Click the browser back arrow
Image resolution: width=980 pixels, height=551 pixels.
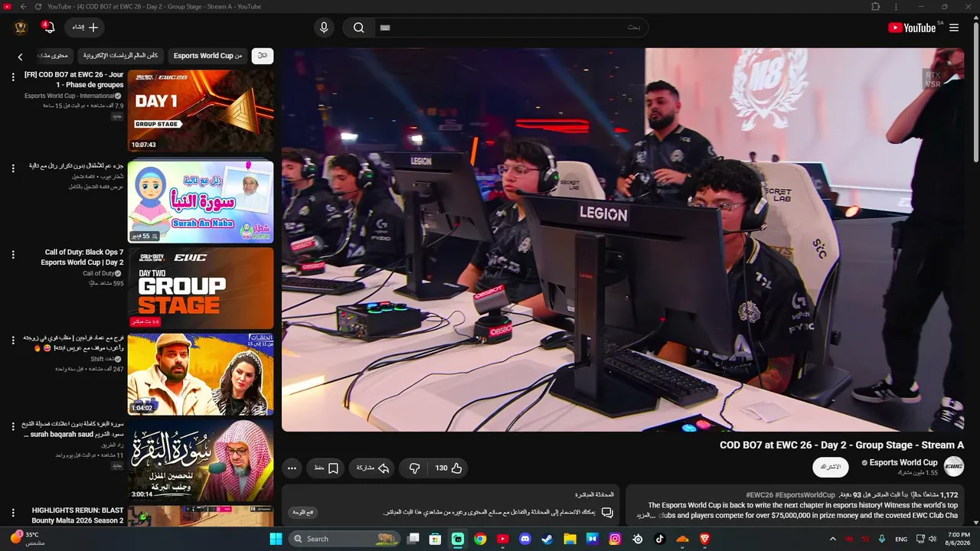coord(23,7)
